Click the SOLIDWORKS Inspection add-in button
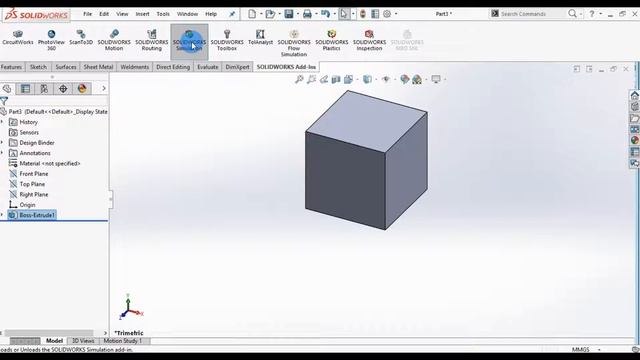The image size is (640, 360). (x=369, y=40)
